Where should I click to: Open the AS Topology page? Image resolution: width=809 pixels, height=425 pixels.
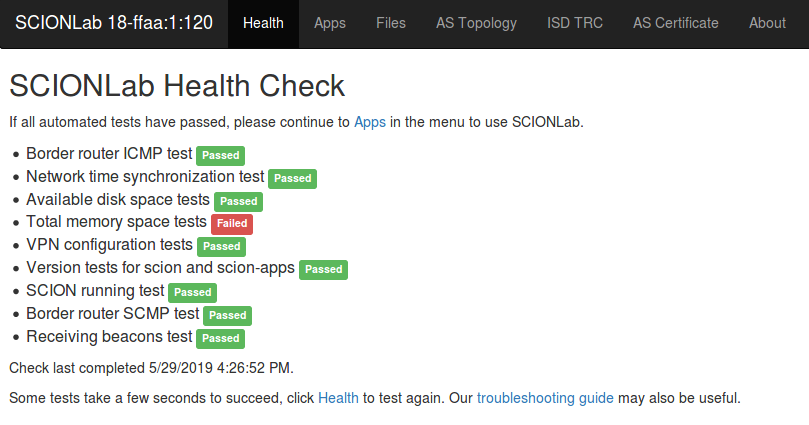[x=476, y=23]
